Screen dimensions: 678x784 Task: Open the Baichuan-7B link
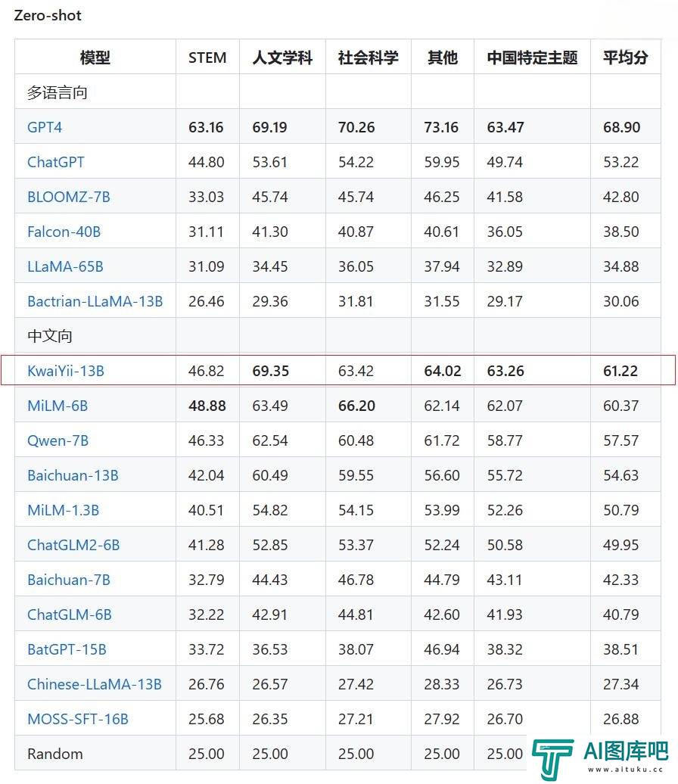coord(69,580)
